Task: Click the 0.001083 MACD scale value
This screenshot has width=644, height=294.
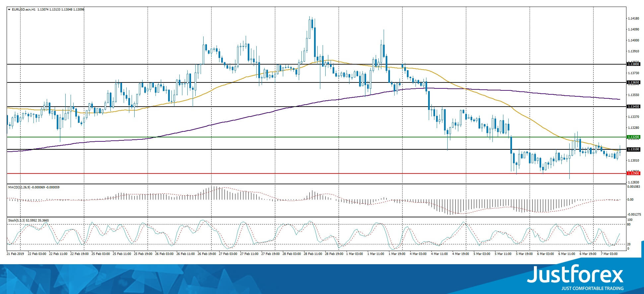Action: click(633, 187)
